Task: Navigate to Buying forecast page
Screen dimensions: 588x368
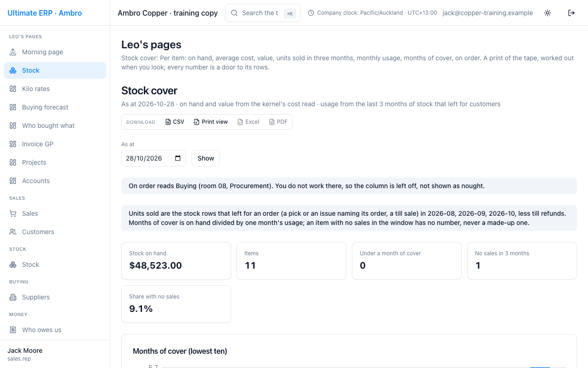Action: 55,107
